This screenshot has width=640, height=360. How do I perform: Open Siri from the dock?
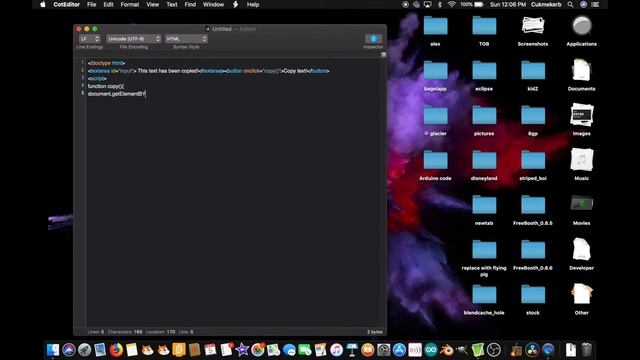click(69, 350)
